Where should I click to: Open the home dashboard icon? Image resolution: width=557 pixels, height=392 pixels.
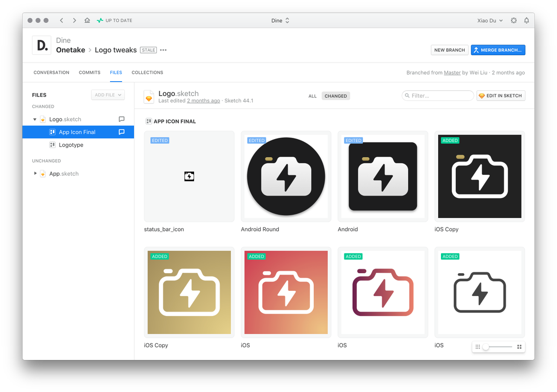tap(87, 20)
